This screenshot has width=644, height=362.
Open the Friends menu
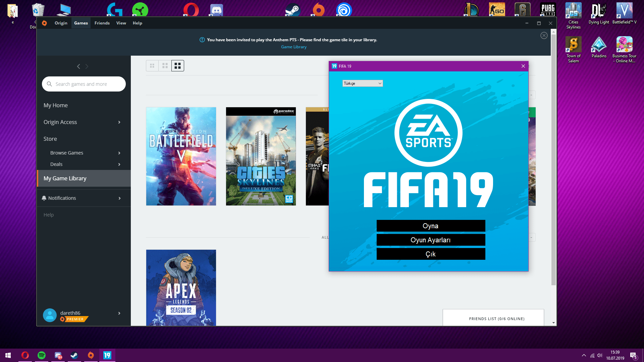click(x=102, y=23)
